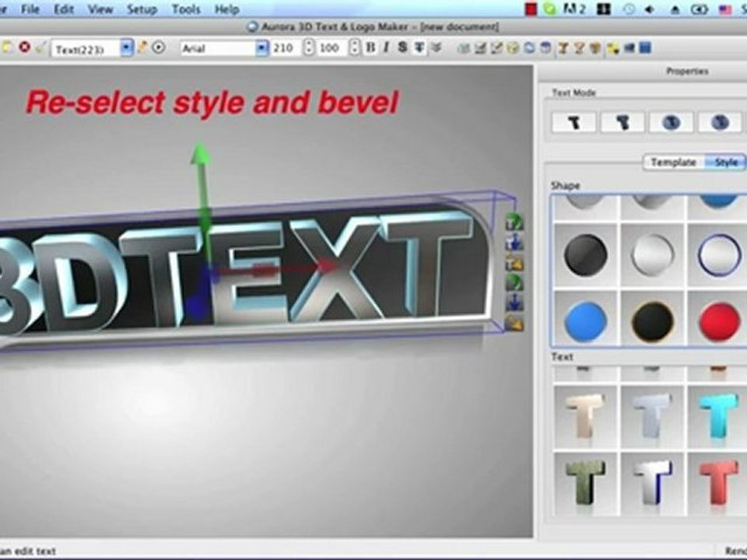Viewport: 747px width, 560px height.
Task: Apply the silver-gray T text style
Action: tap(652, 417)
